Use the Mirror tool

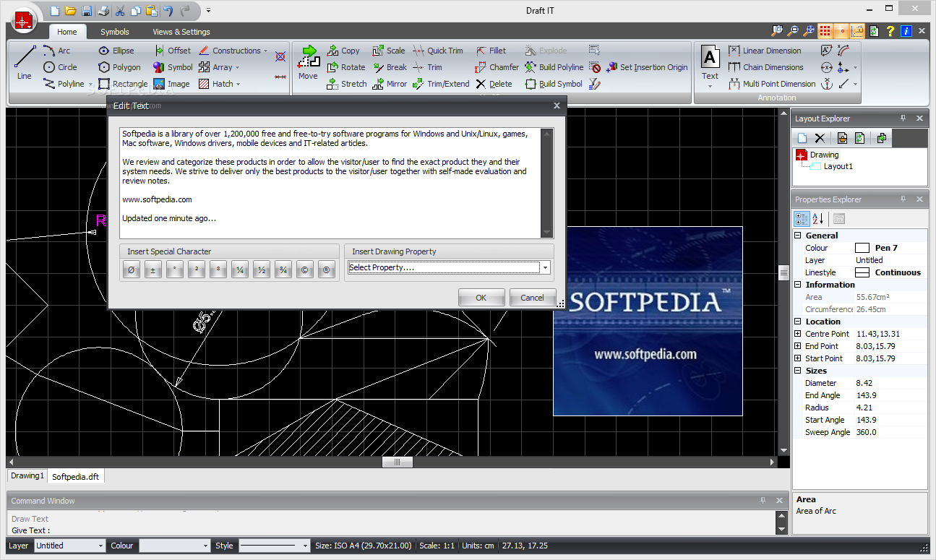[x=389, y=84]
